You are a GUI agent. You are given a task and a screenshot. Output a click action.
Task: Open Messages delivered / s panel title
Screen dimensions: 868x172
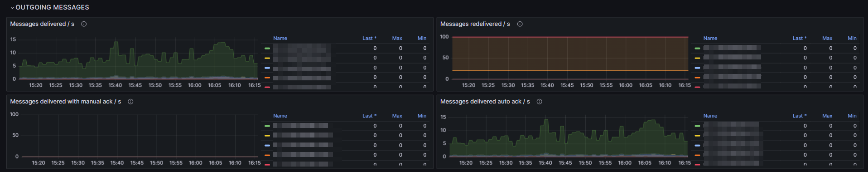pyautogui.click(x=42, y=24)
